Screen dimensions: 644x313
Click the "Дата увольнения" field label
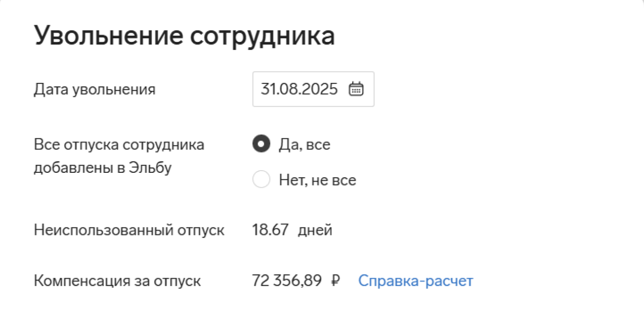coord(94,89)
